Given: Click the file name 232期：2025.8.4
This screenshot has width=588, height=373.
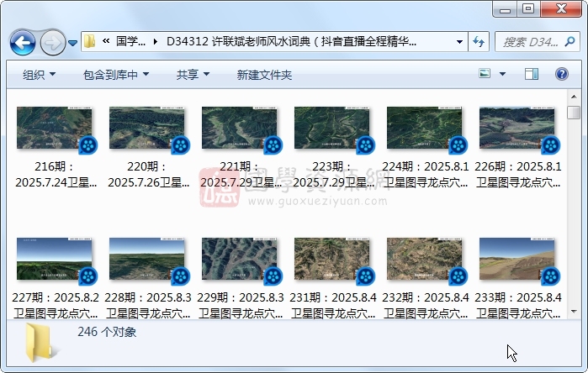Looking at the screenshot, I should [426, 305].
